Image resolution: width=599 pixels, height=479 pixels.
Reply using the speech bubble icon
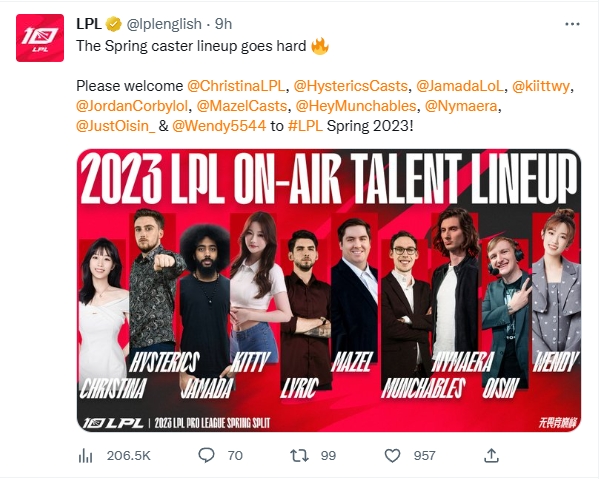pyautogui.click(x=206, y=455)
